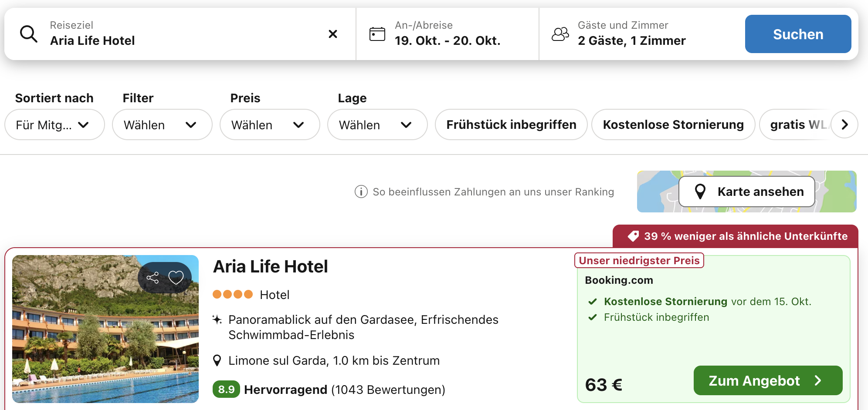Open the Sortiert nach dropdown
Screen dimensions: 868x410
coord(54,125)
